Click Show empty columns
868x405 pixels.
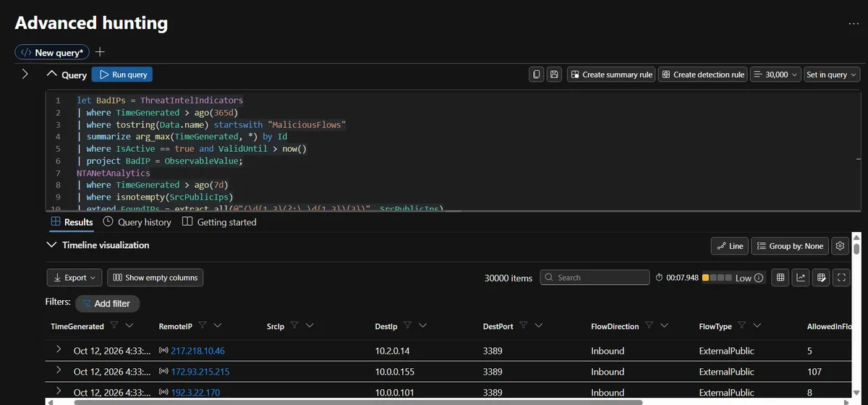(155, 278)
